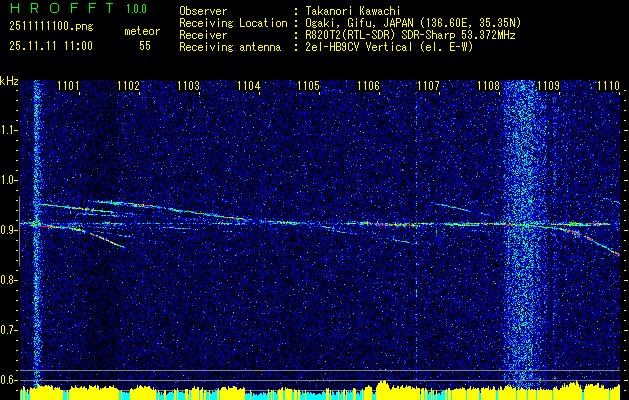This screenshot has height=400, width=629.
Task: Click the Observer label
Action: coord(203,11)
